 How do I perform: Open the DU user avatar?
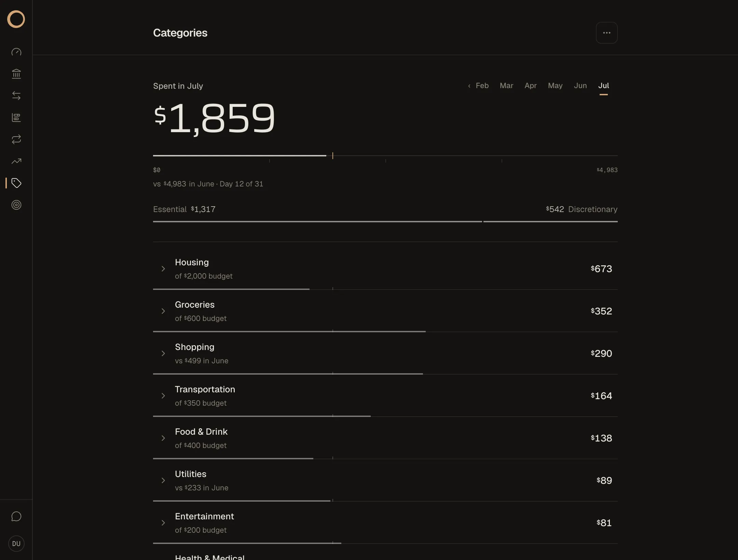(x=16, y=544)
